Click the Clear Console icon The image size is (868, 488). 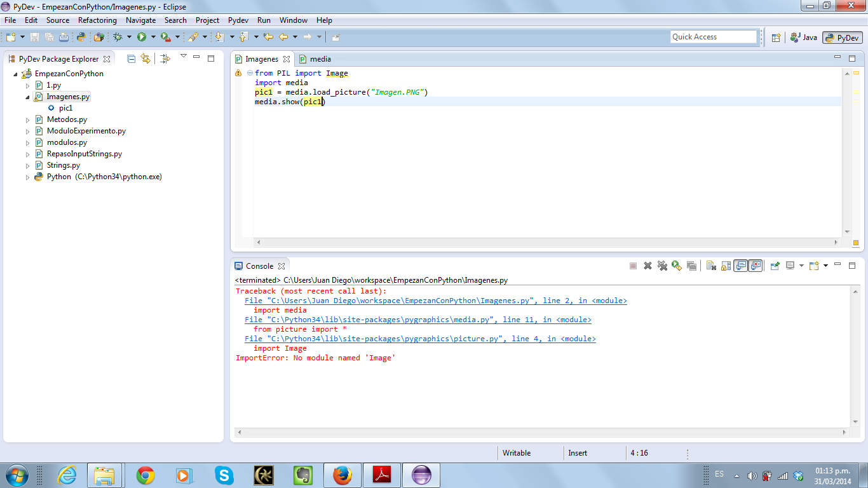tap(711, 266)
